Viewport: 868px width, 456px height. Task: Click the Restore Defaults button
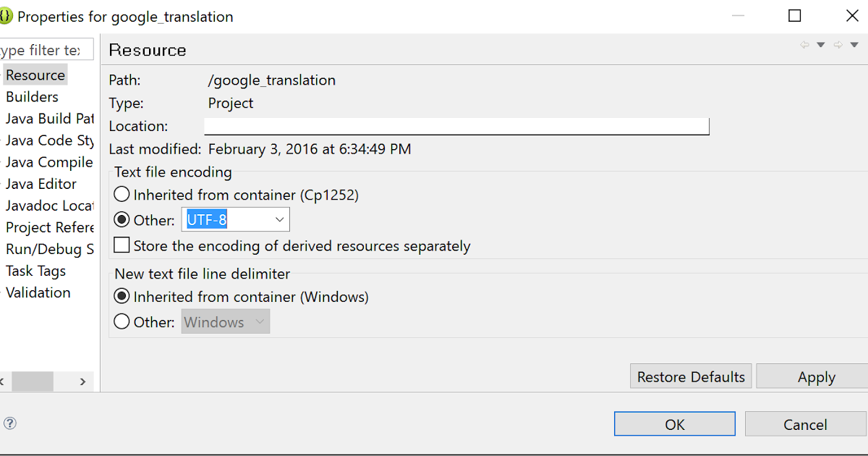(691, 376)
